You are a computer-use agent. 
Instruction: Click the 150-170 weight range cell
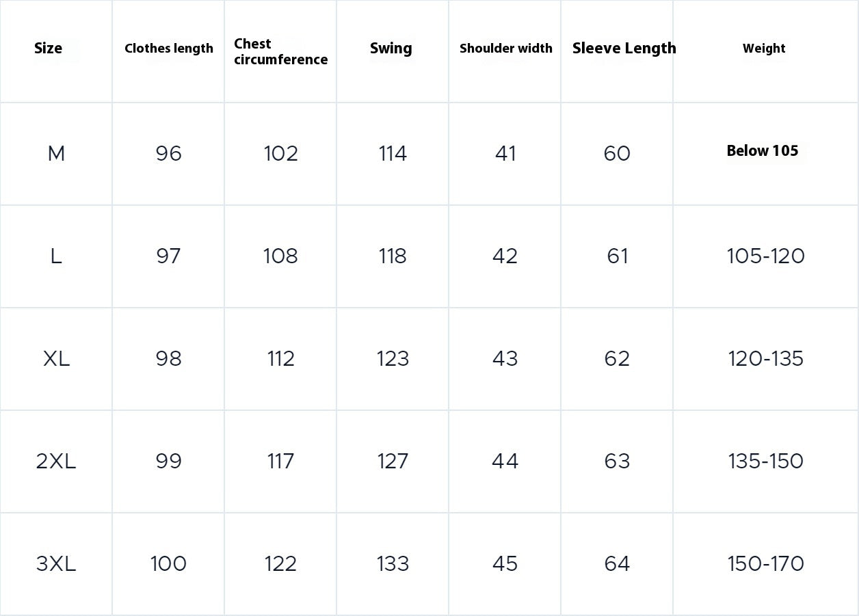(765, 564)
